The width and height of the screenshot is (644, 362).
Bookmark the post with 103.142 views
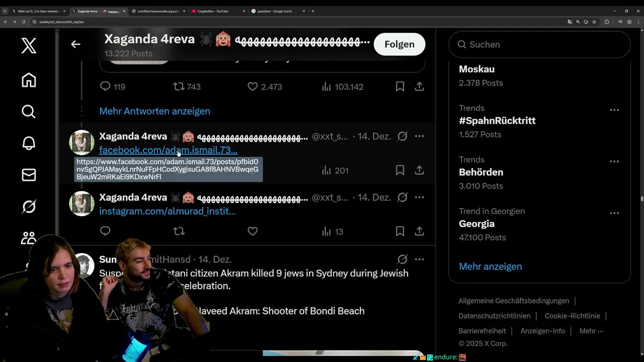tap(400, 86)
